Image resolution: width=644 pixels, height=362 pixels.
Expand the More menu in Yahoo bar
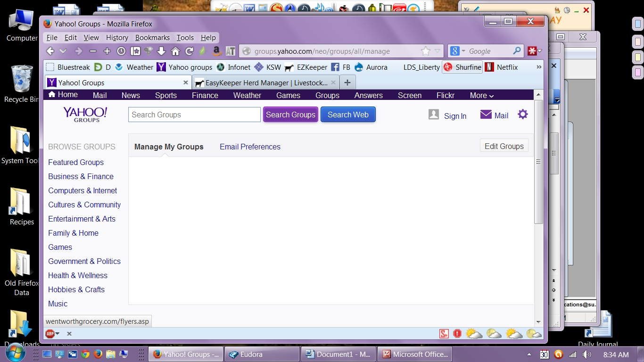pos(482,95)
